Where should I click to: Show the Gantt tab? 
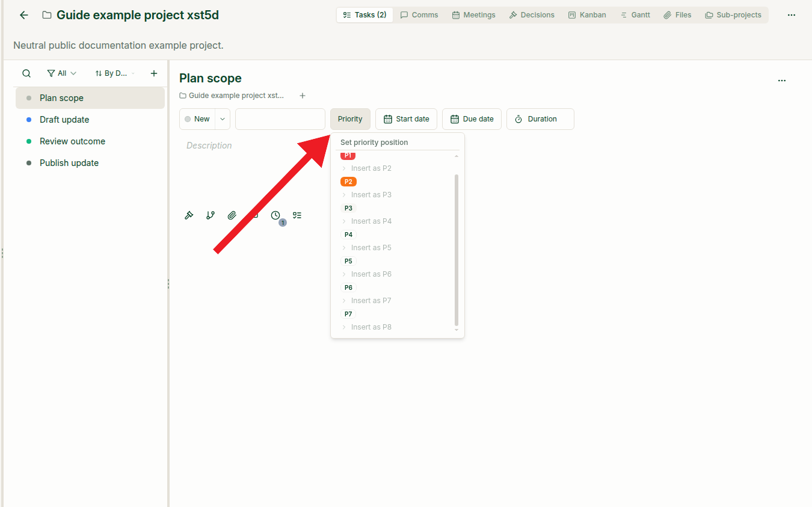click(x=635, y=15)
